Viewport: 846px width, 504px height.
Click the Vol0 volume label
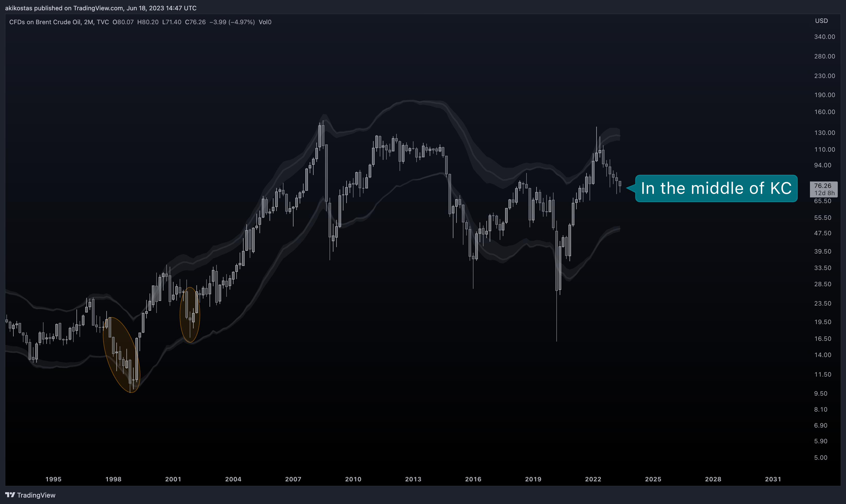(x=265, y=22)
